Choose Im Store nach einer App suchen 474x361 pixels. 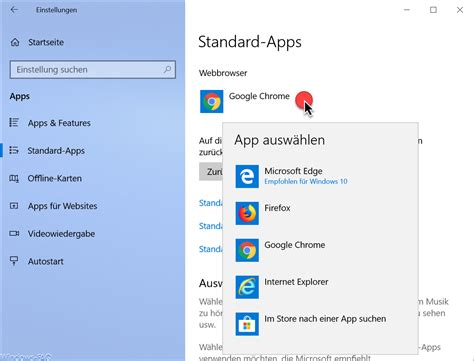pyautogui.click(x=325, y=319)
